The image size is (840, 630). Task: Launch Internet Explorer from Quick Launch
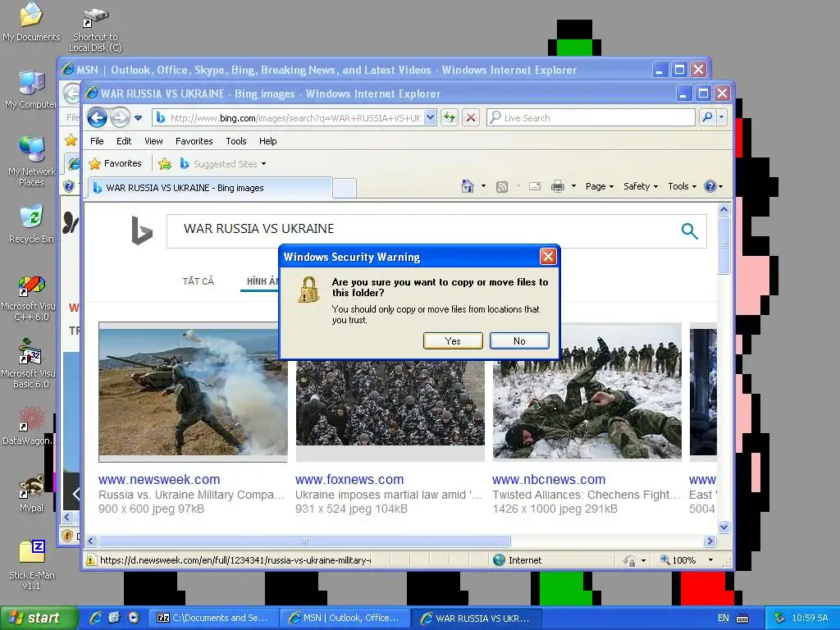(x=96, y=618)
